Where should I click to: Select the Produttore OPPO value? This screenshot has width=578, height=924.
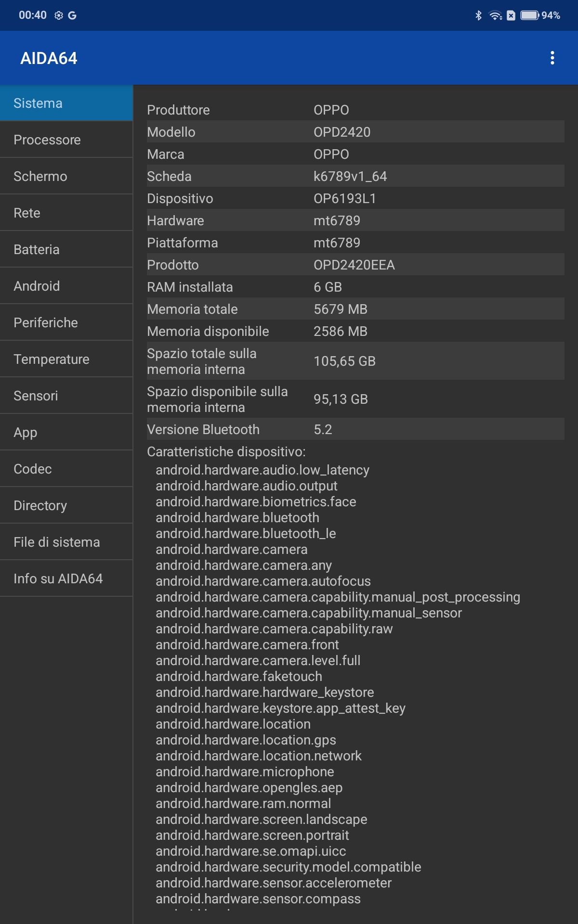[x=331, y=110]
